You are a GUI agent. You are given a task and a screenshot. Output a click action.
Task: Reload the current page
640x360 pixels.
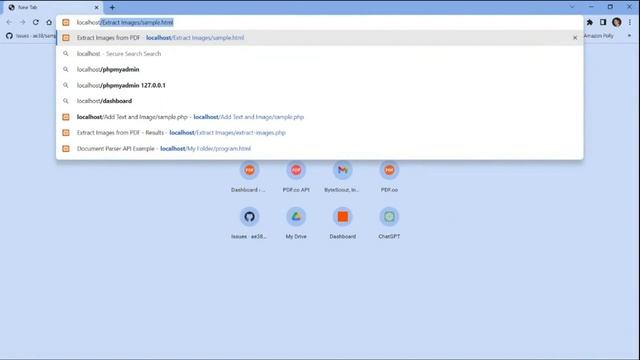click(36, 22)
